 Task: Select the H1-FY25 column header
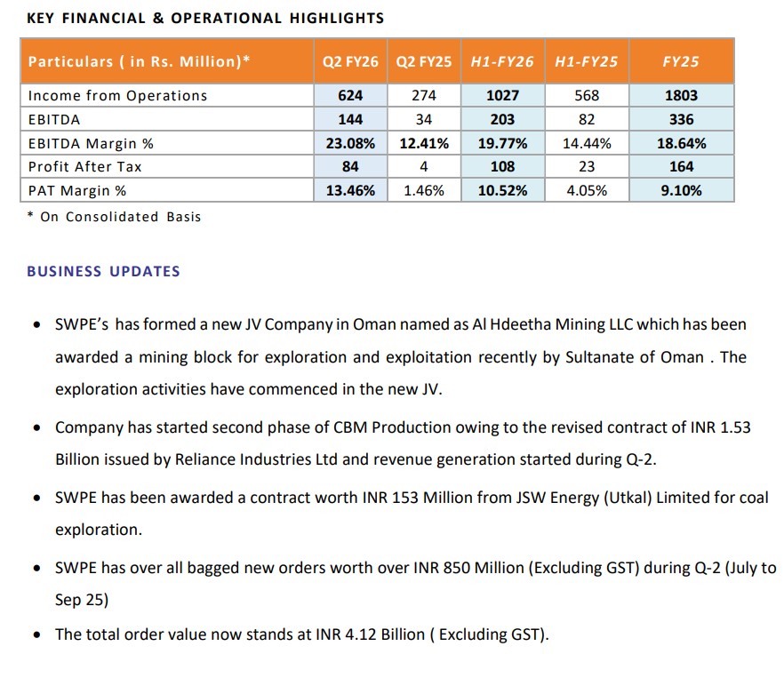point(586,62)
